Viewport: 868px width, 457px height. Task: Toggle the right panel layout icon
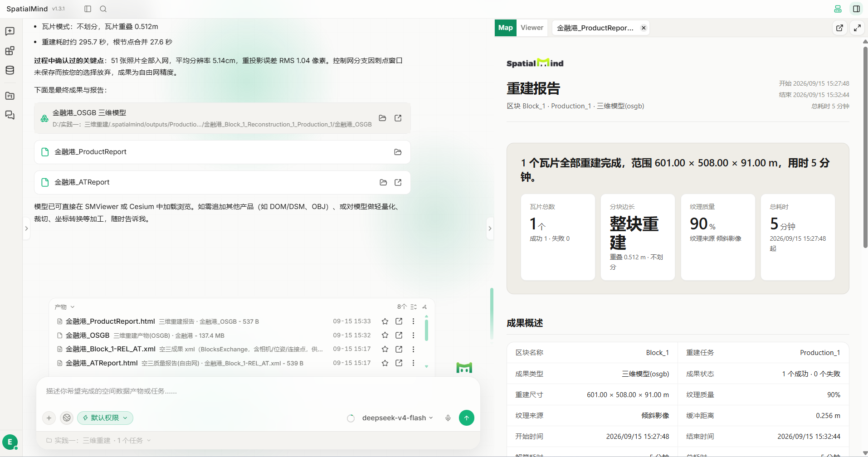tap(856, 9)
